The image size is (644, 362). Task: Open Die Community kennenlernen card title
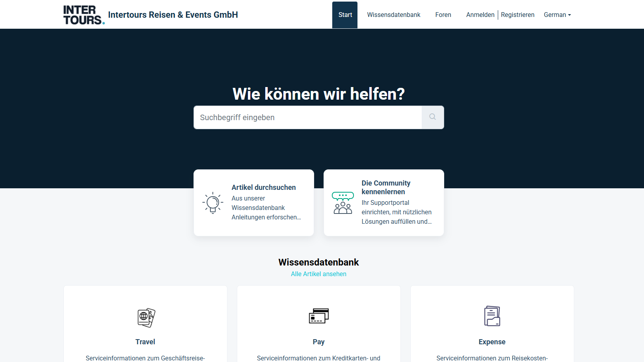385,187
